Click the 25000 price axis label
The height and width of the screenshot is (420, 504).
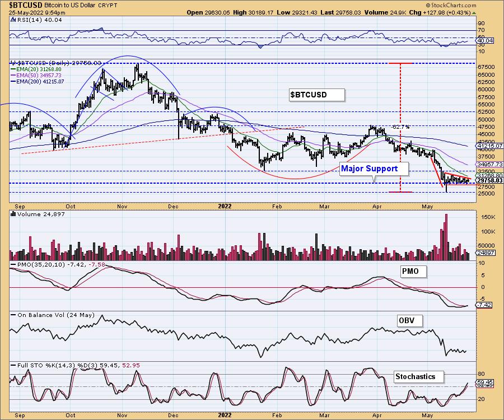(x=486, y=193)
